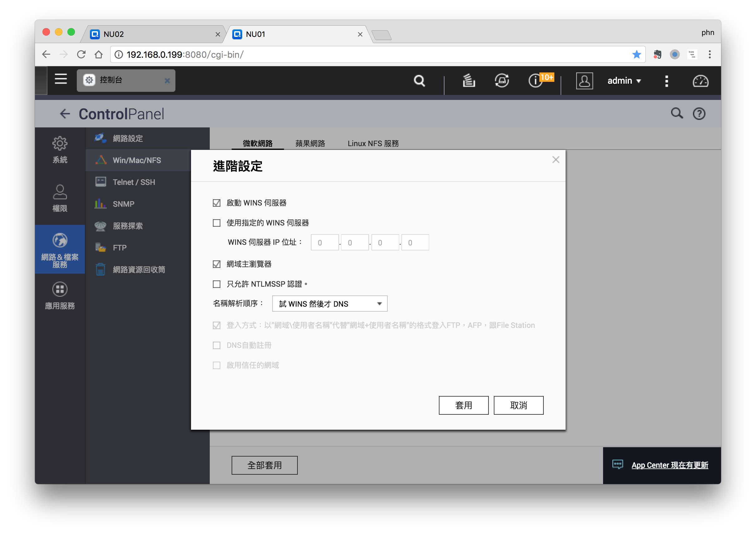Open the three-dot more options menu

666,81
